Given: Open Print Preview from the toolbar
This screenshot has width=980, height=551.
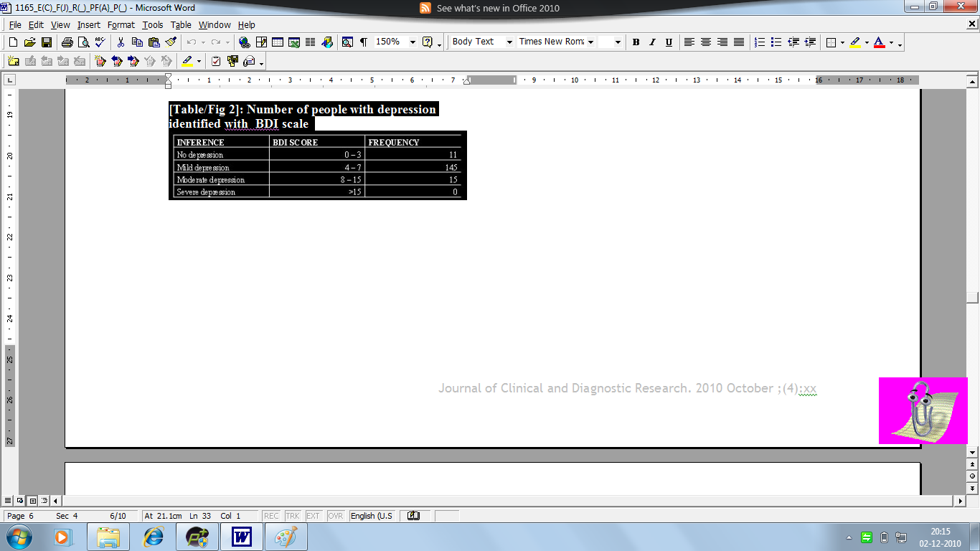Looking at the screenshot, I should point(83,42).
